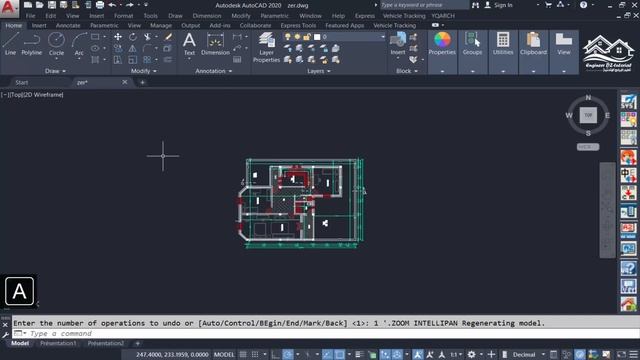Click the Table icon in Annotation panel

coord(237,60)
